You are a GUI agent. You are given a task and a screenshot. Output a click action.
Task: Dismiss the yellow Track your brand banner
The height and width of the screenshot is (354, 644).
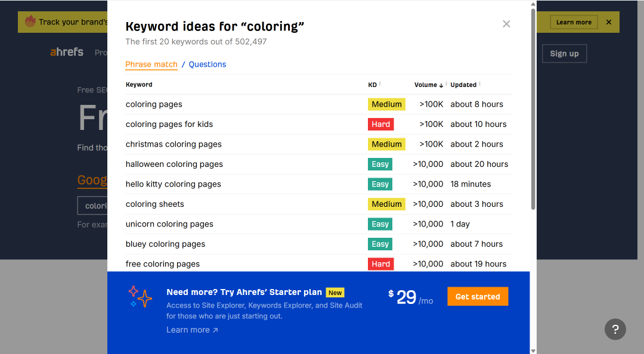609,22
